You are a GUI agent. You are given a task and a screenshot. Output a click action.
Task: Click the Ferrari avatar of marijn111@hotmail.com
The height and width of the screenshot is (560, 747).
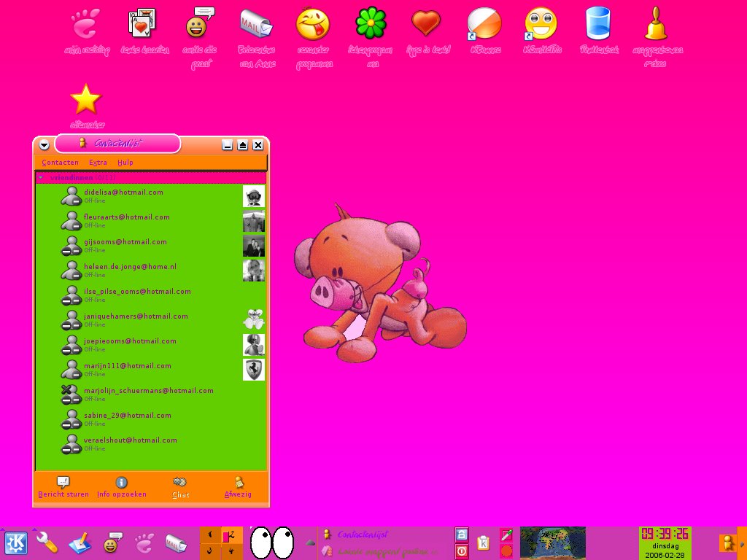(253, 370)
